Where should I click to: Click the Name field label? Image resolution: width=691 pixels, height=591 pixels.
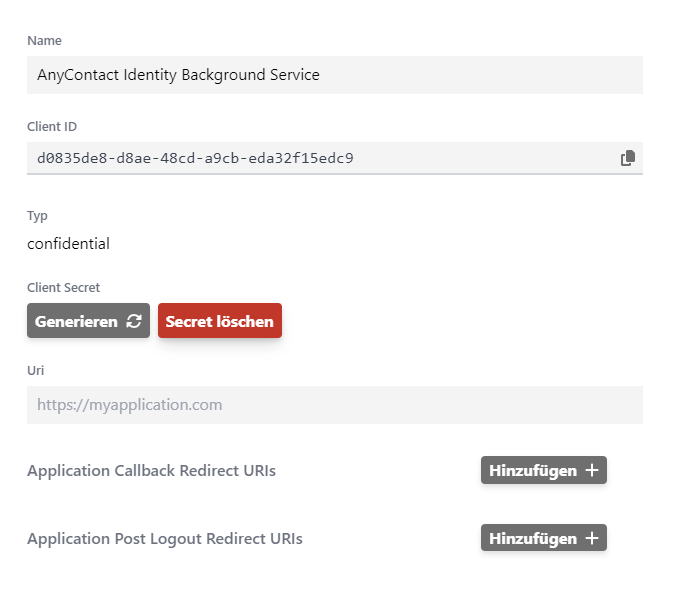click(x=44, y=41)
